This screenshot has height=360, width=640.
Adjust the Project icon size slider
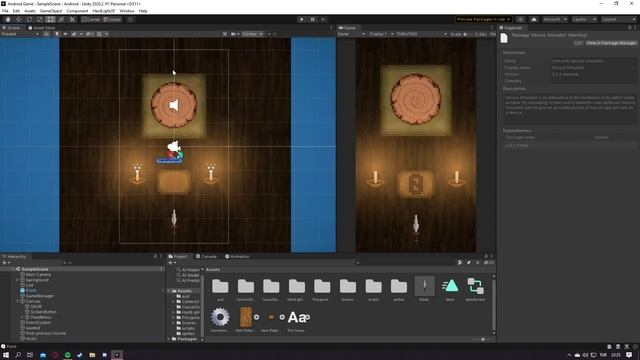pyautogui.click(x=482, y=339)
